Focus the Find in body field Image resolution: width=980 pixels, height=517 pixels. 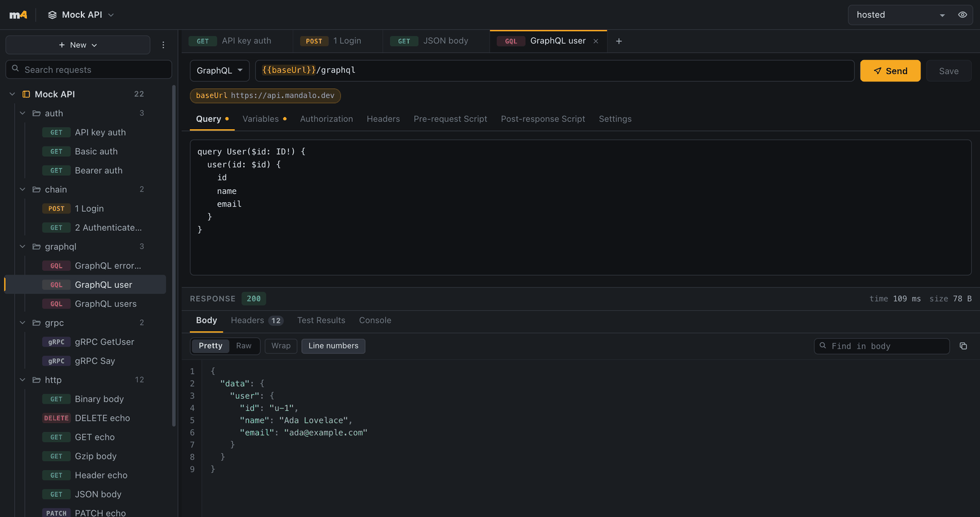882,346
